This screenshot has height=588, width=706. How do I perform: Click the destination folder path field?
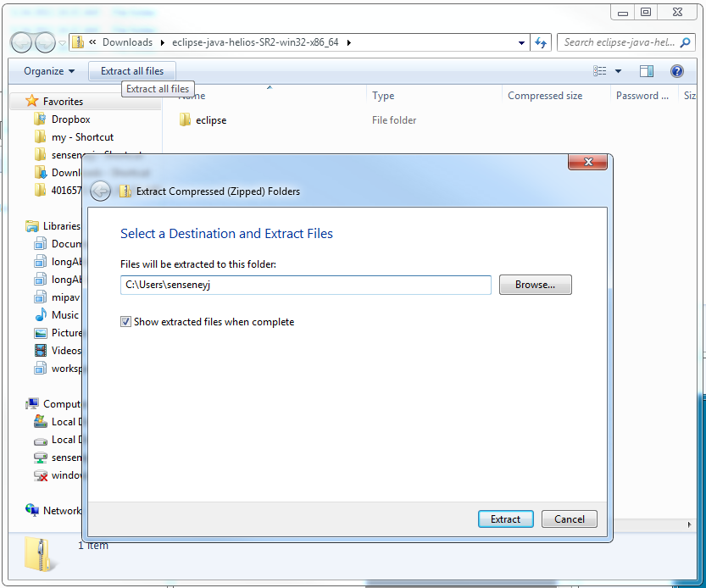pos(305,285)
